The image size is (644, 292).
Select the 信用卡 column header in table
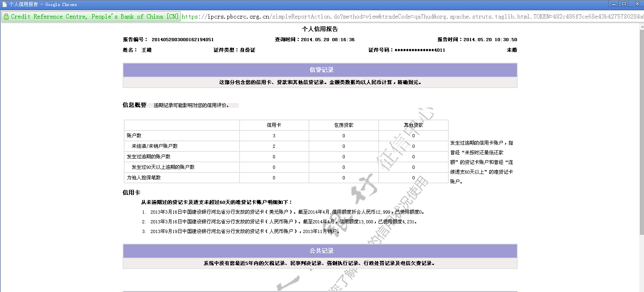coord(274,125)
